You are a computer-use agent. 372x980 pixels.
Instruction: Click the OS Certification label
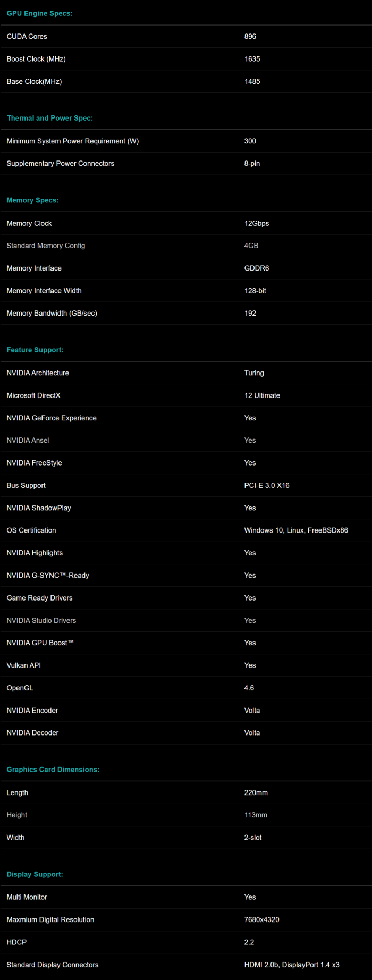click(x=31, y=530)
